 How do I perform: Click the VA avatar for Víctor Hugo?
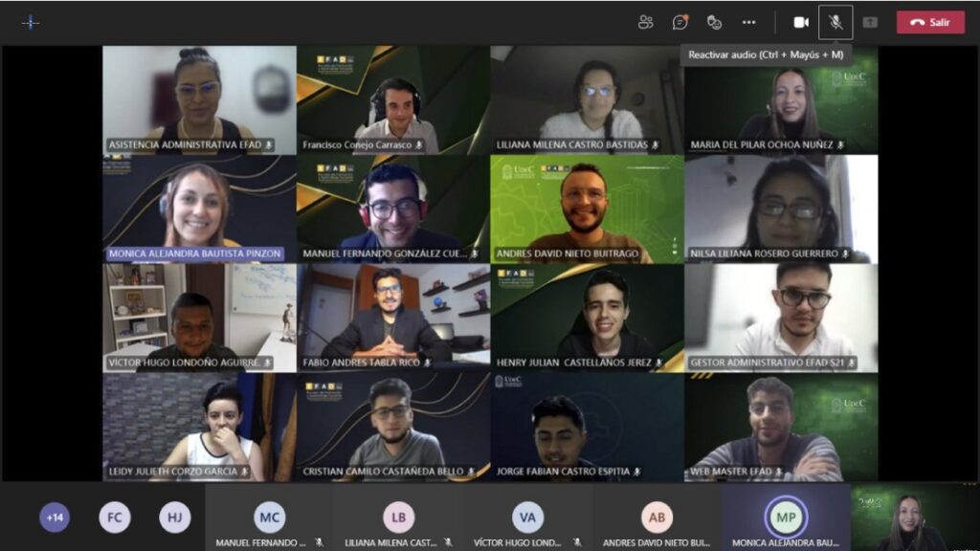pos(527,518)
